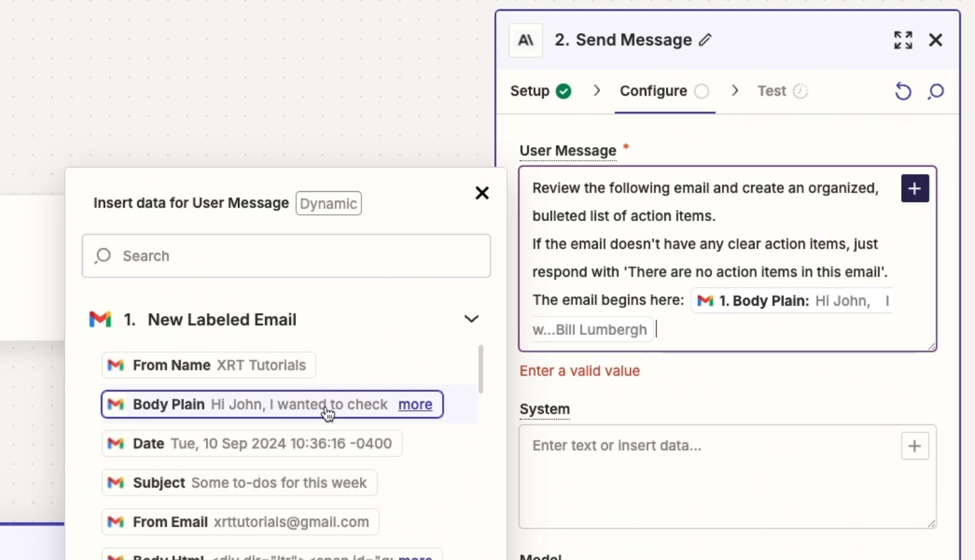975x560 pixels.
Task: Click the '2. Send Message' step title
Action: (x=623, y=40)
